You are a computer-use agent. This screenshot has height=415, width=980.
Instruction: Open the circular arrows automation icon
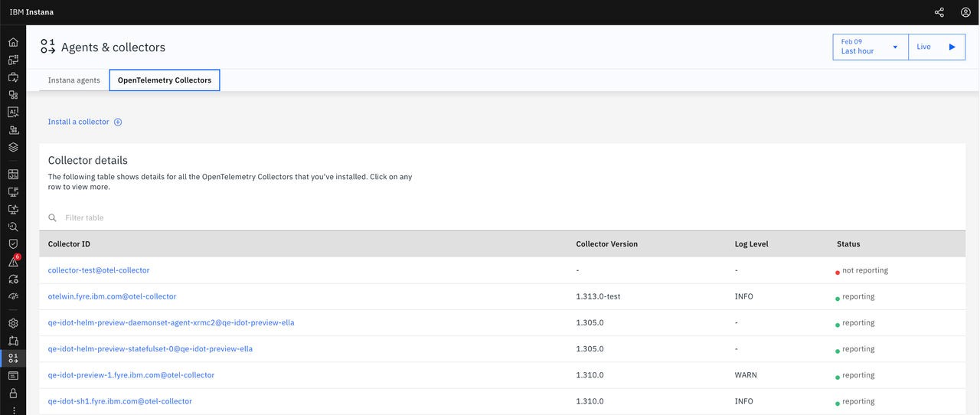(13, 279)
